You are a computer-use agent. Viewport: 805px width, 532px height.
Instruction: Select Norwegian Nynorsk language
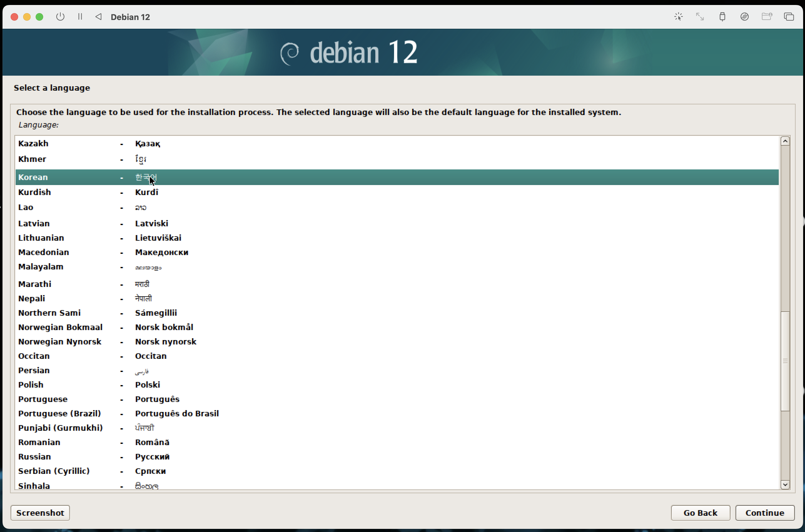[397, 342]
